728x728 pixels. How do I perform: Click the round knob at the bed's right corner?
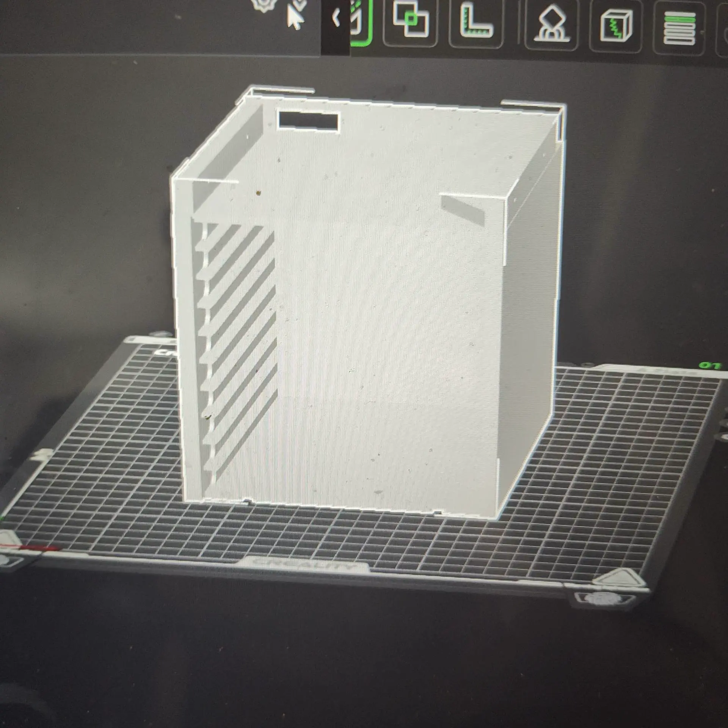coord(602,599)
